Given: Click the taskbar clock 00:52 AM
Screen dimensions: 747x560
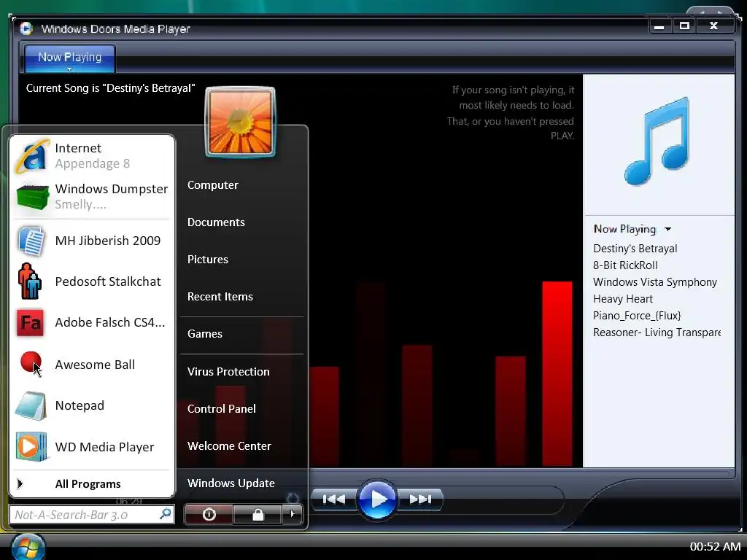Looking at the screenshot, I should coord(715,547).
